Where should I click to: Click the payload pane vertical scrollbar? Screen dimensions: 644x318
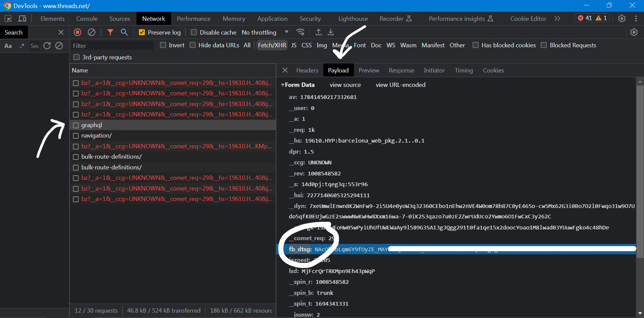tap(640, 171)
